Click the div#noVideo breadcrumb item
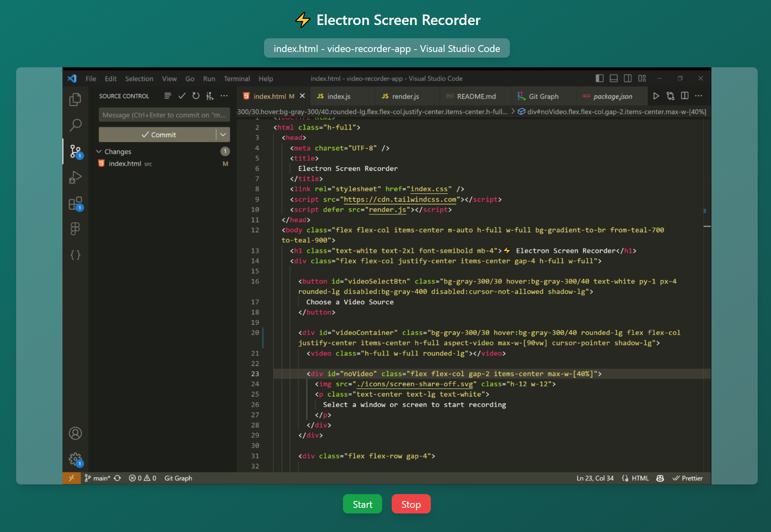The width and height of the screenshot is (771, 532). point(612,112)
